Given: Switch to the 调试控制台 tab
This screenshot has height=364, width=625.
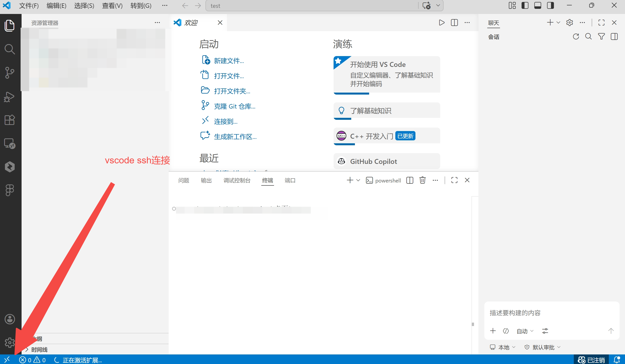Looking at the screenshot, I should coord(237,180).
